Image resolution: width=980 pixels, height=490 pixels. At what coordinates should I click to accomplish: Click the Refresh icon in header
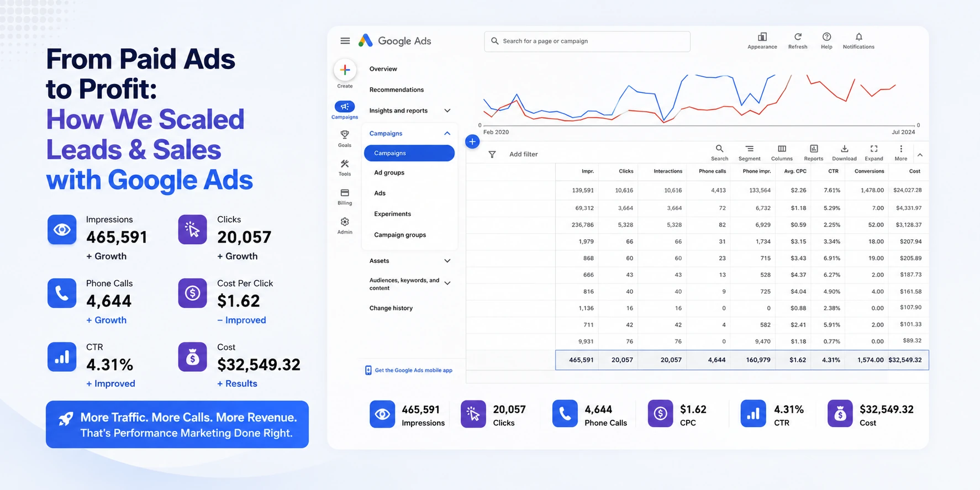point(798,37)
